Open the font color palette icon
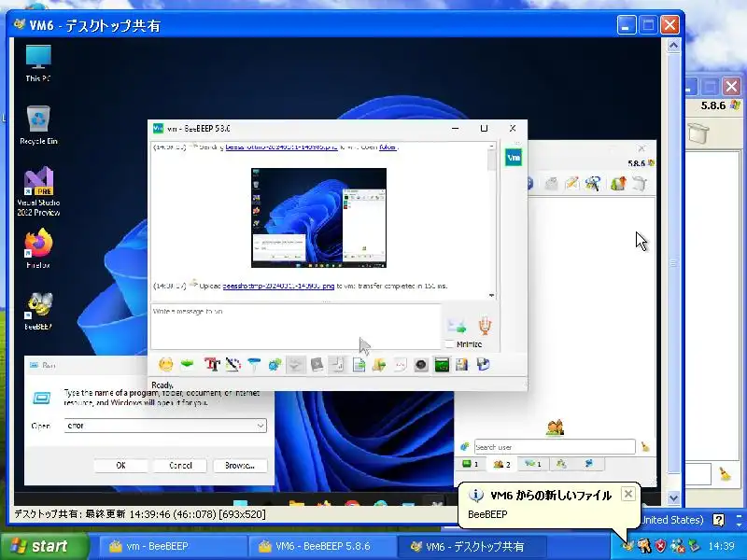The height and width of the screenshot is (560, 747). (233, 365)
